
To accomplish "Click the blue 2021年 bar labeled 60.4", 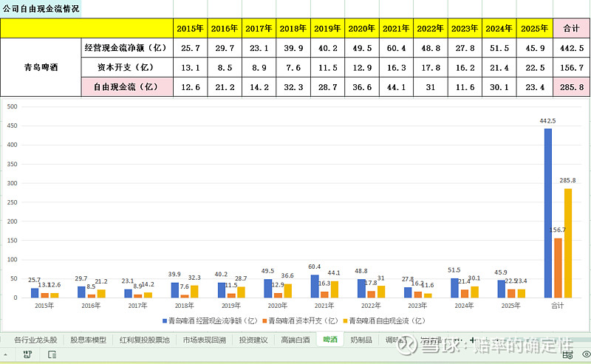I will 315,286.
